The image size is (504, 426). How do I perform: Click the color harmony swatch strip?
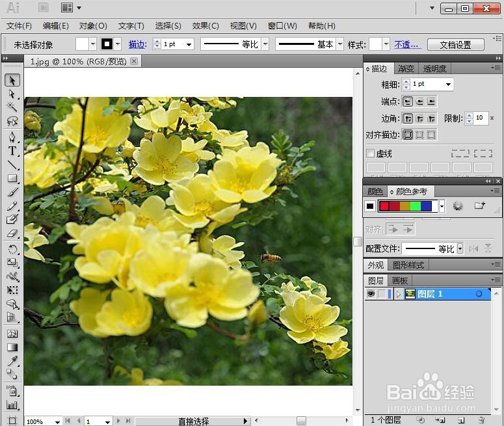click(x=408, y=206)
